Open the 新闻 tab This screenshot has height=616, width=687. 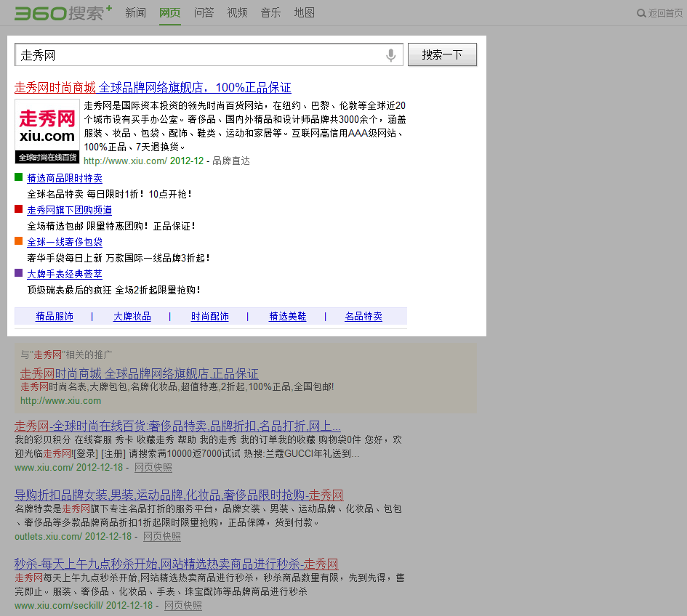(135, 12)
